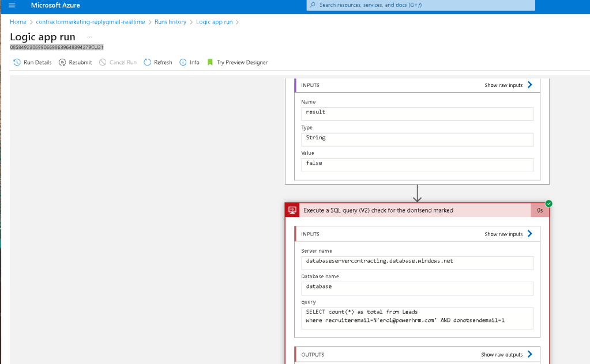The image size is (590, 364).
Task: Click the Microsoft Azure title
Action: 55,5
